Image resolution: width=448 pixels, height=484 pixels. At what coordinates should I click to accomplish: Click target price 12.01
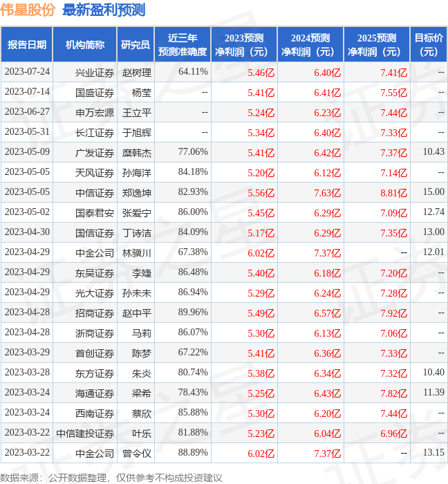433,252
